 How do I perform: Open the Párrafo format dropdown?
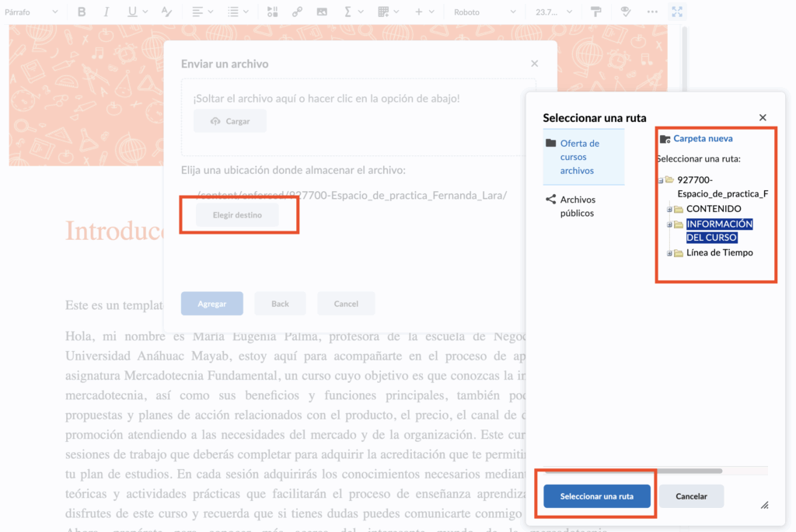point(31,12)
